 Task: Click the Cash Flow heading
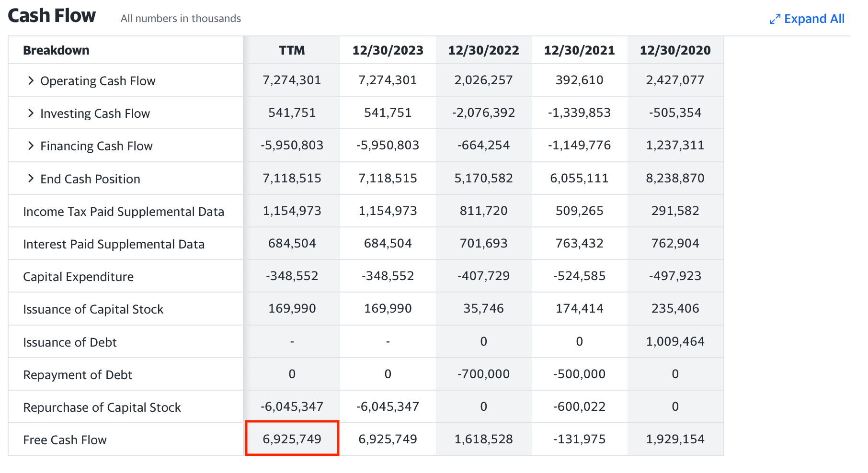52,16
